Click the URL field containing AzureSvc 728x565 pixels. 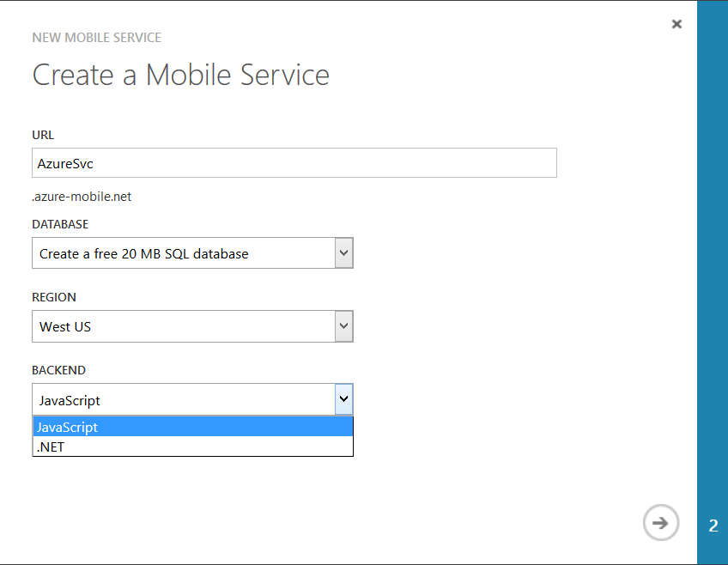tap(294, 163)
